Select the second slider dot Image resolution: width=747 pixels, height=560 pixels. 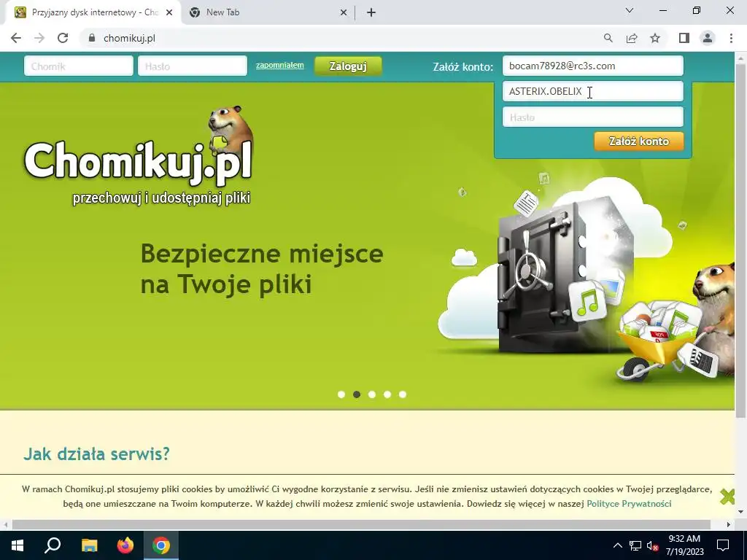356,394
